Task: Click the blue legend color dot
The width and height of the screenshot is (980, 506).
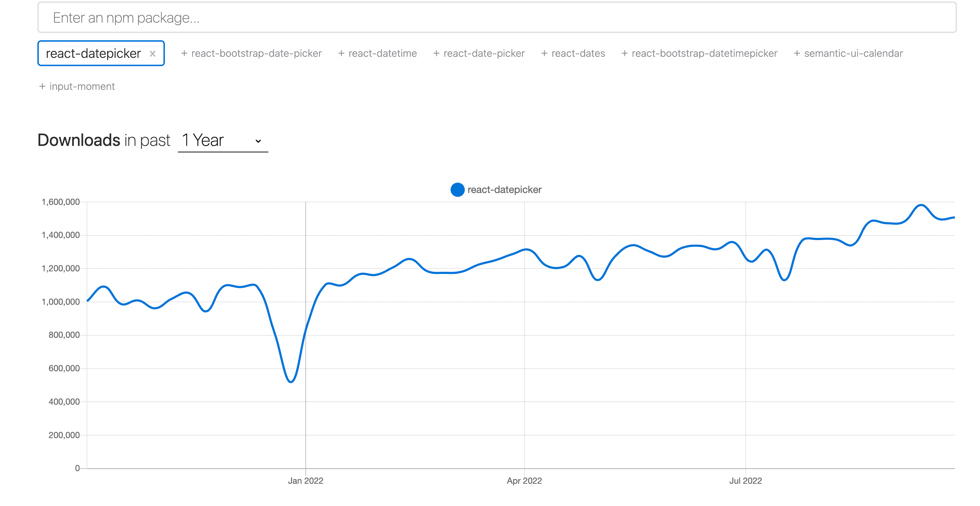Action: pyautogui.click(x=457, y=189)
